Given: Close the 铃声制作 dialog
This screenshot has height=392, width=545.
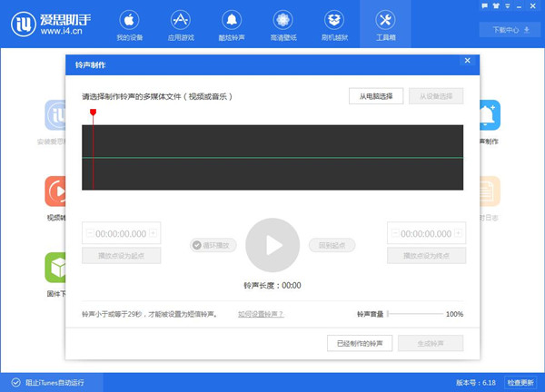Looking at the screenshot, I should coord(468,61).
